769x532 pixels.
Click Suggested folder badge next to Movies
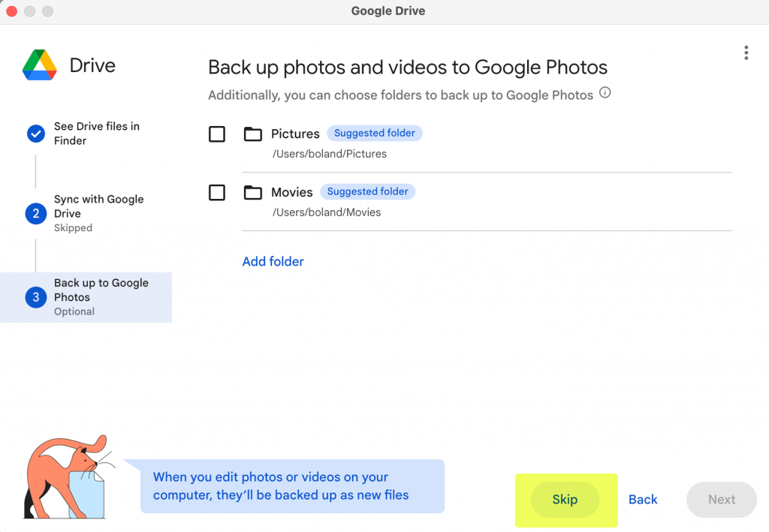[x=368, y=191]
